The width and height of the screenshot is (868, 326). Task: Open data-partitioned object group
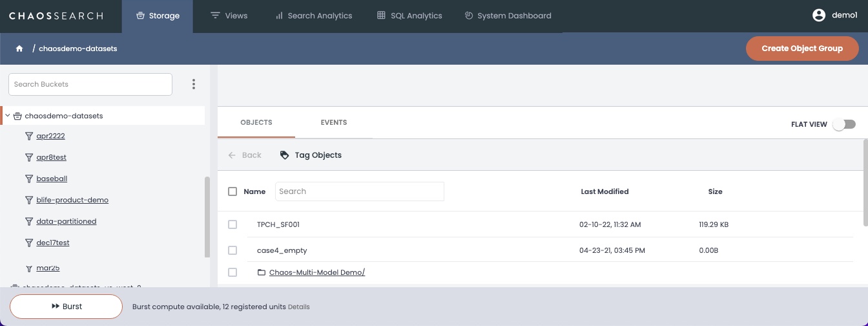(x=67, y=221)
